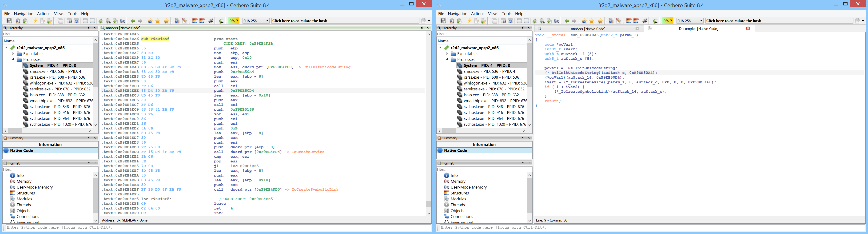Viewport: 868px width, 234px height.
Task: Click the 0% risk indicator in left window
Action: pos(234,21)
